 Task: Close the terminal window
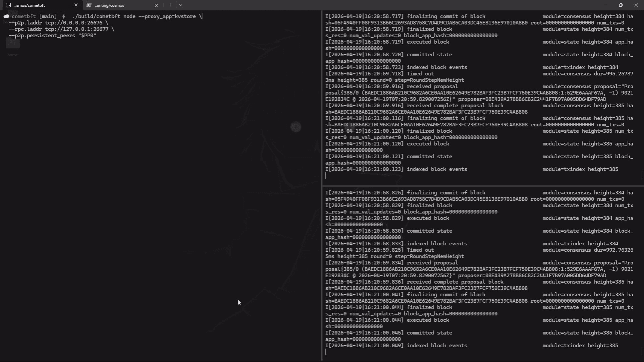point(636,5)
